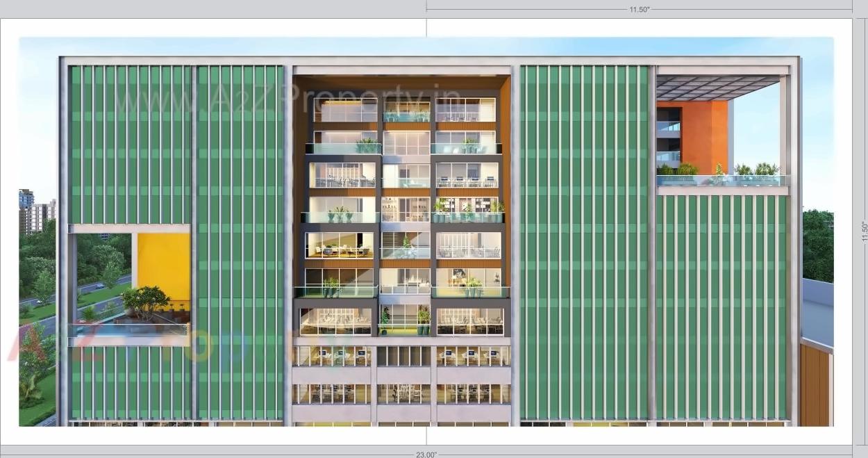
Task: Click the yellow wall on the left terrace
Action: coord(164,261)
